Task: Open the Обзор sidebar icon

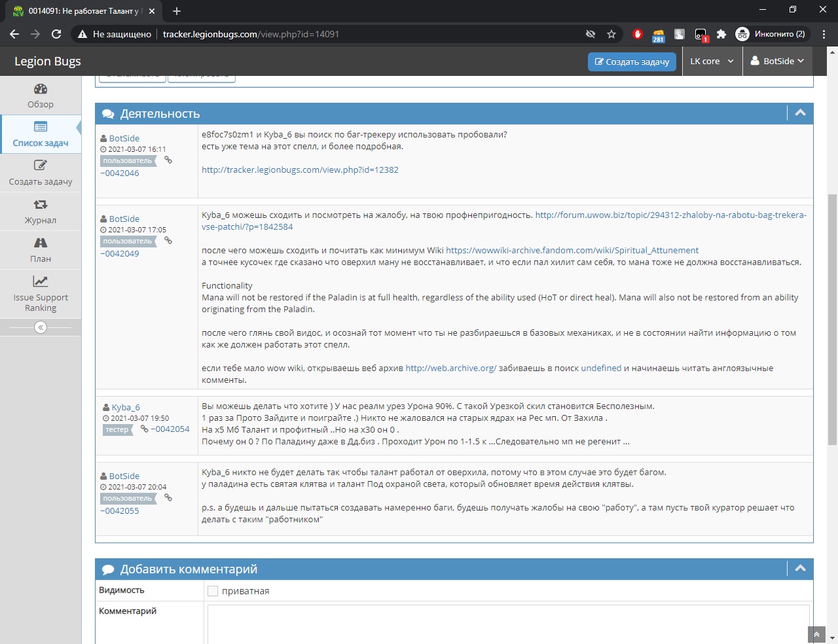Action: click(x=41, y=90)
